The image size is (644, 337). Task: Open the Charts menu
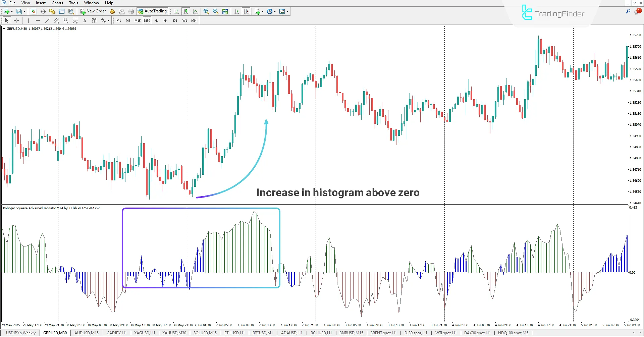57,3
